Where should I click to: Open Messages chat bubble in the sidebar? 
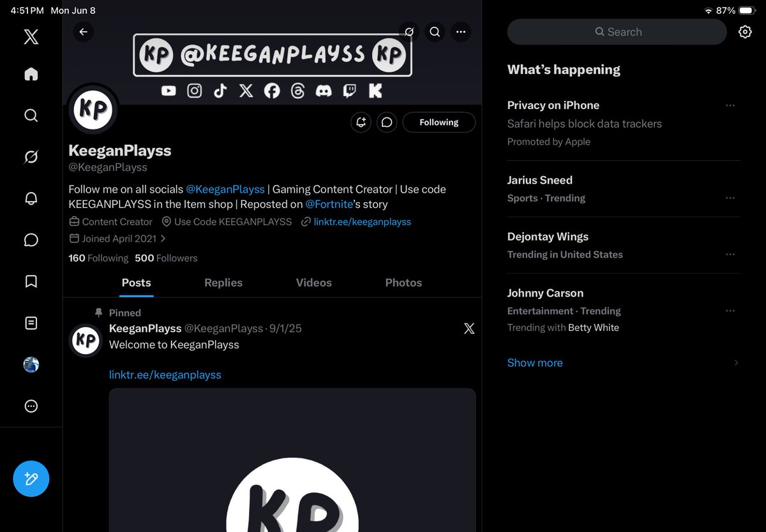click(x=31, y=240)
